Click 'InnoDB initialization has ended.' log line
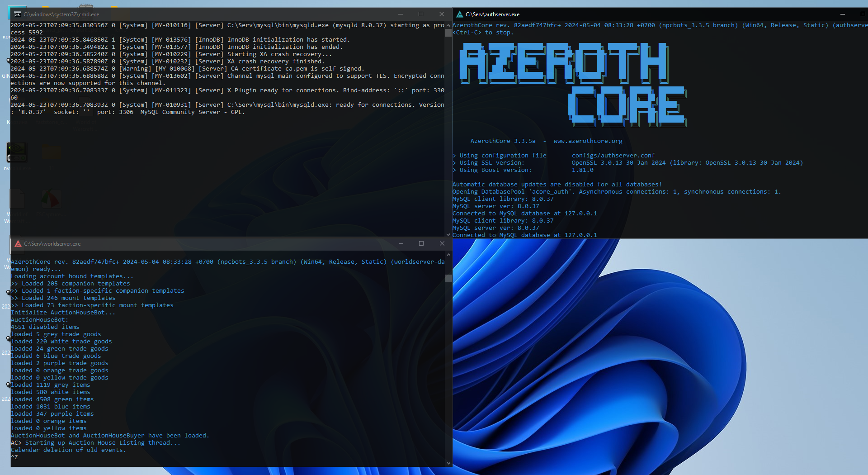868x475 pixels. [x=176, y=47]
